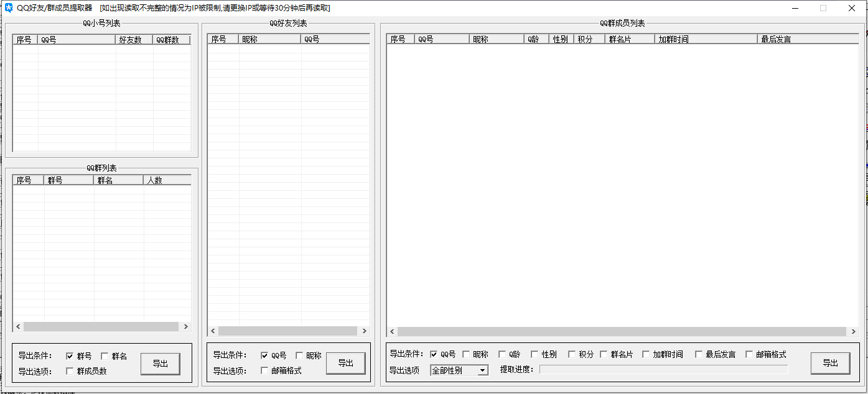Sort members by Q龄 column header
The width and height of the screenshot is (868, 394).
(x=536, y=39)
